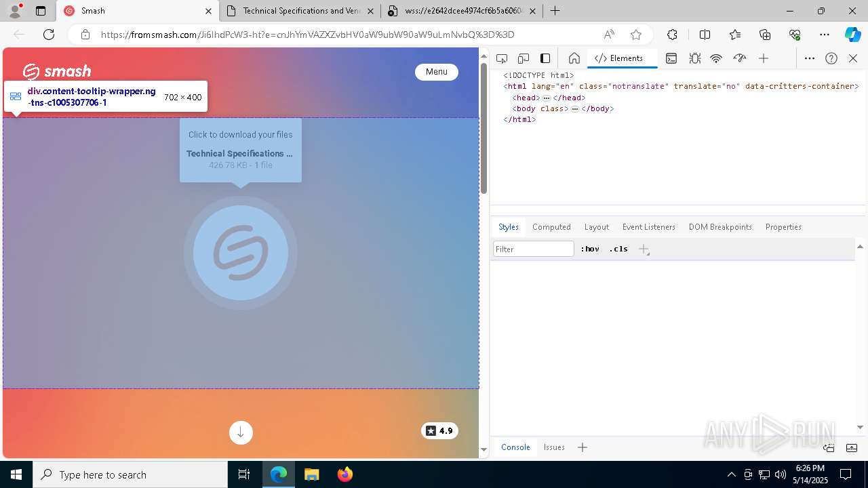The image size is (868, 488).
Task: View site information lock icon
Action: click(85, 35)
